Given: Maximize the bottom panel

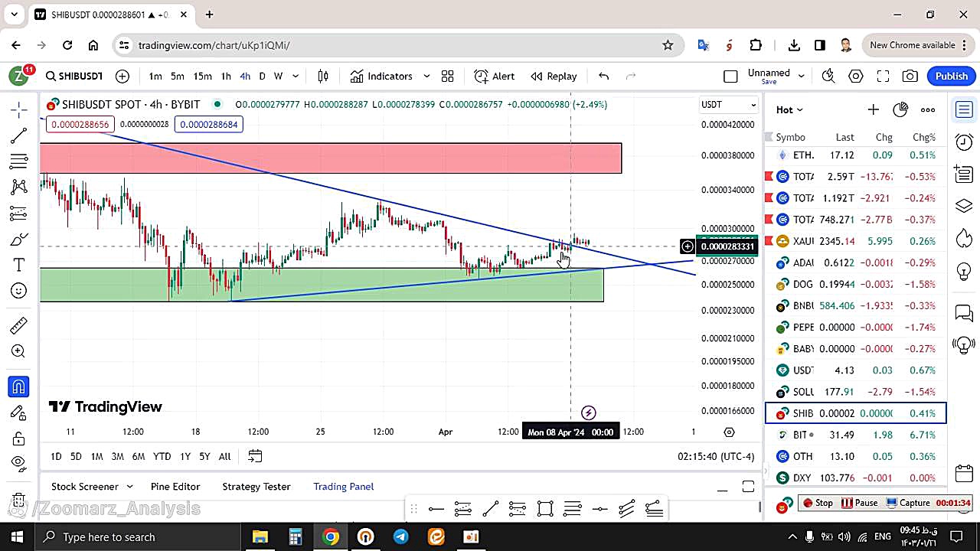Looking at the screenshot, I should 748,487.
